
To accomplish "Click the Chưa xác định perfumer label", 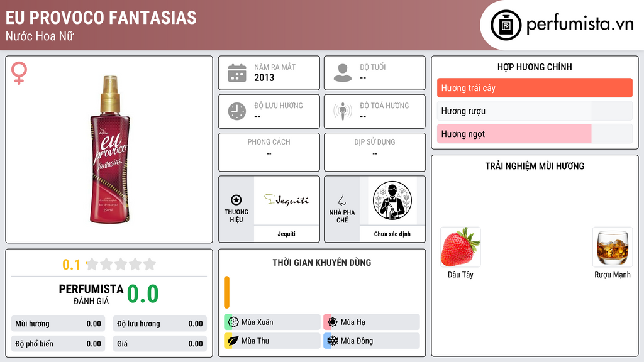I will click(x=392, y=234).
